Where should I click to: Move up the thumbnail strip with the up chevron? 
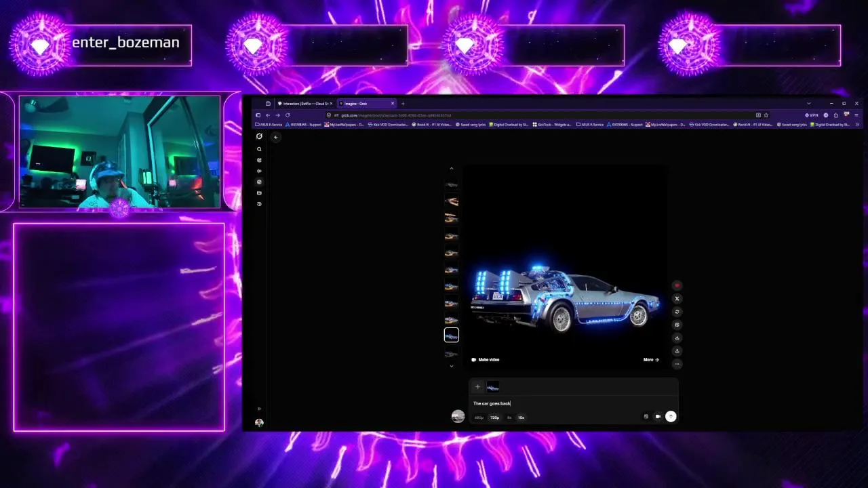tap(452, 169)
